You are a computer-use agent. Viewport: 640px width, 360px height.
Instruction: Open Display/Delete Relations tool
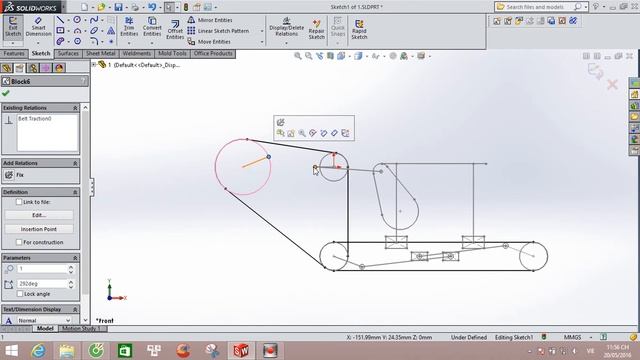click(287, 27)
